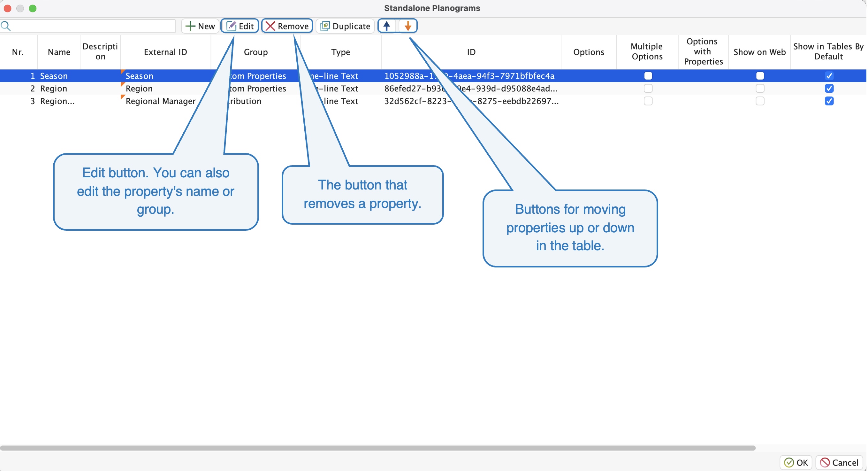Sort by the Nr. column header
The height and width of the screenshot is (471, 868).
pyautogui.click(x=18, y=52)
